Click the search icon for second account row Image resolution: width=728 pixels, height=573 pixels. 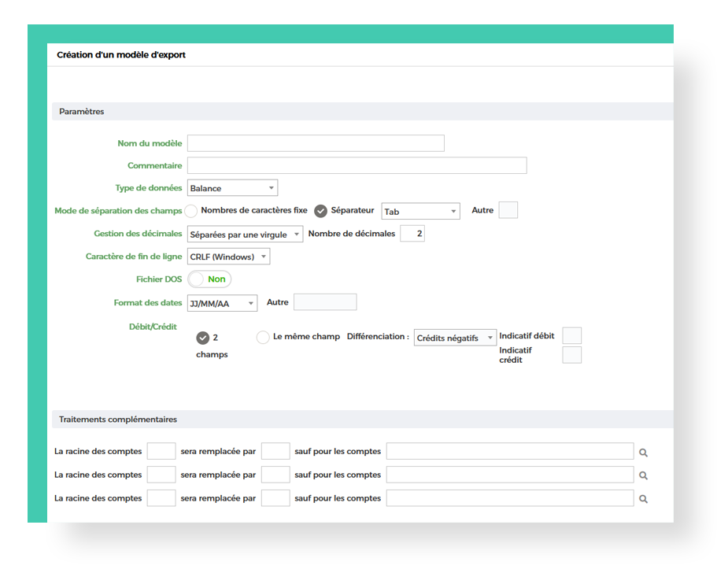[643, 475]
